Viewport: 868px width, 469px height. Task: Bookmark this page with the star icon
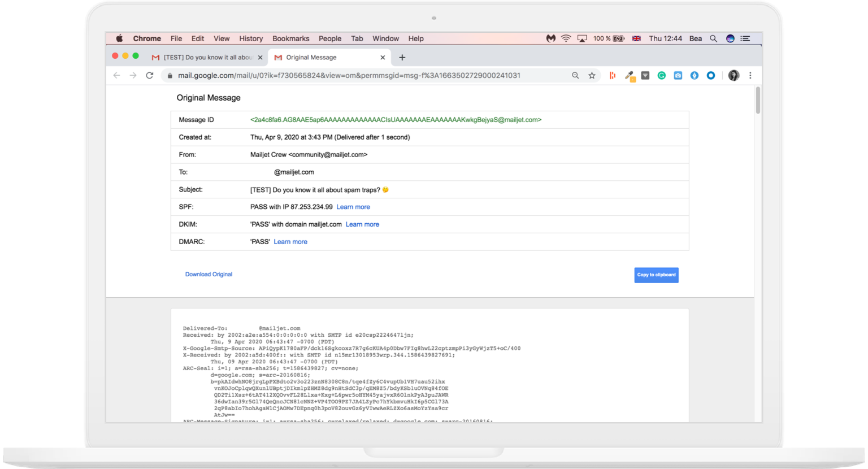(592, 75)
